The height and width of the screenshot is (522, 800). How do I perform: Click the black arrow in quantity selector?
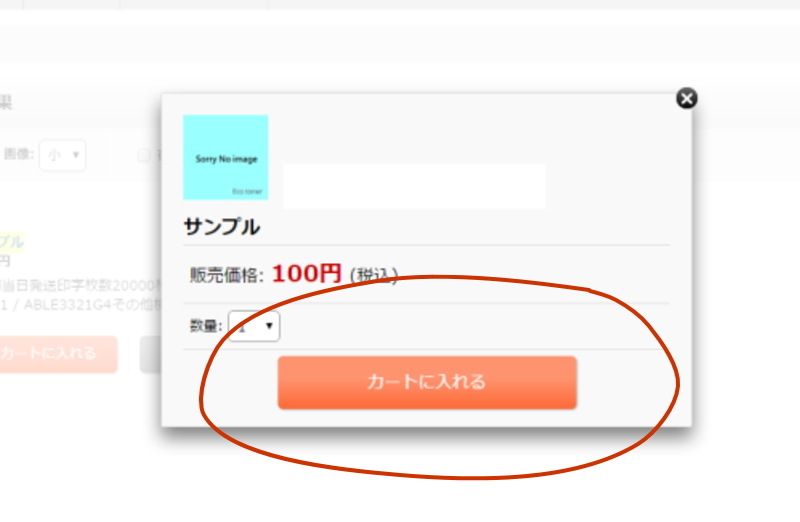pyautogui.click(x=269, y=326)
